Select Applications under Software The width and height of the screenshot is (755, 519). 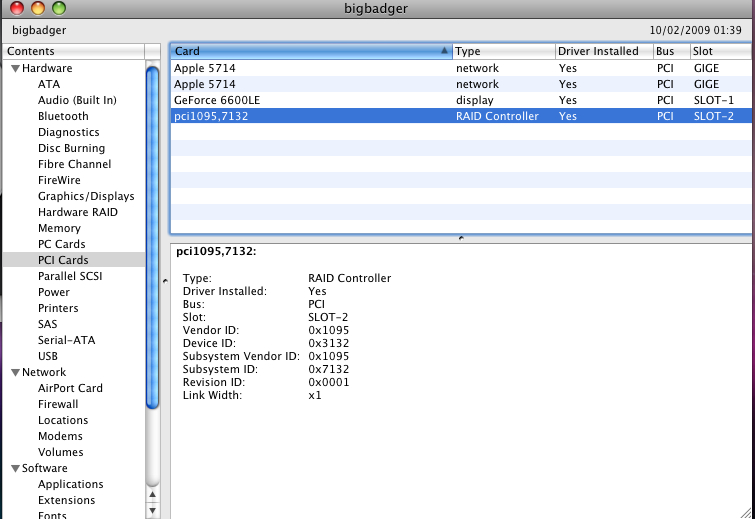(x=71, y=484)
